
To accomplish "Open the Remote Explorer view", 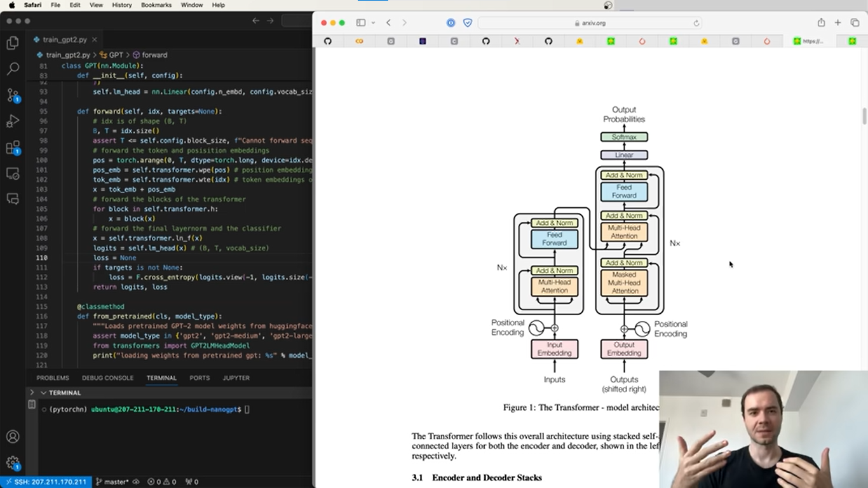I will tap(13, 173).
